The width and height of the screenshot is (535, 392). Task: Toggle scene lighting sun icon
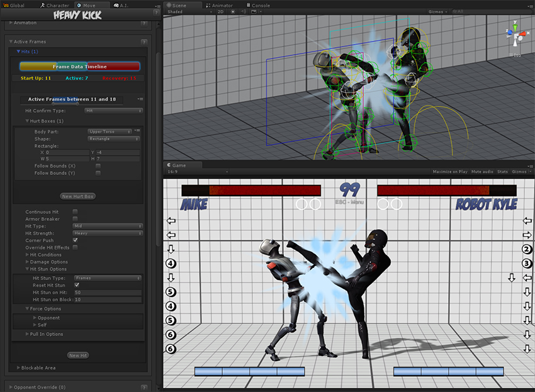point(233,11)
